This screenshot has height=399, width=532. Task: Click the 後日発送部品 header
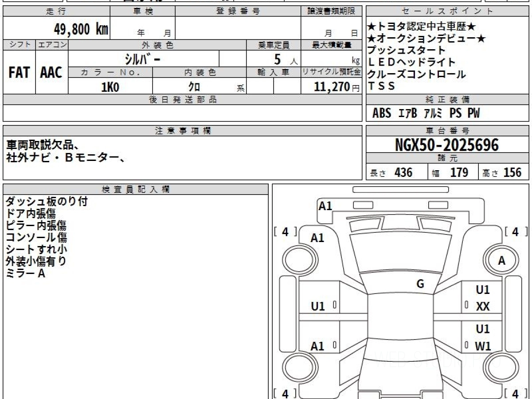click(182, 100)
